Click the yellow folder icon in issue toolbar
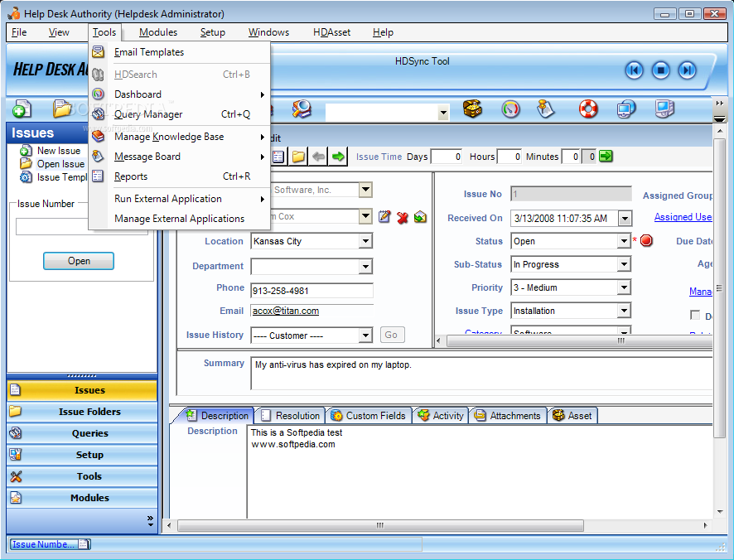734x560 pixels. pos(298,157)
